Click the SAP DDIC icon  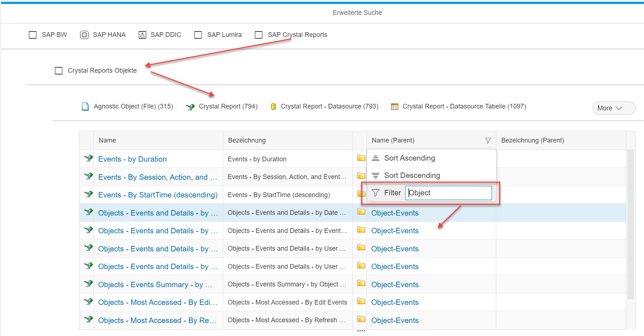[x=142, y=35]
